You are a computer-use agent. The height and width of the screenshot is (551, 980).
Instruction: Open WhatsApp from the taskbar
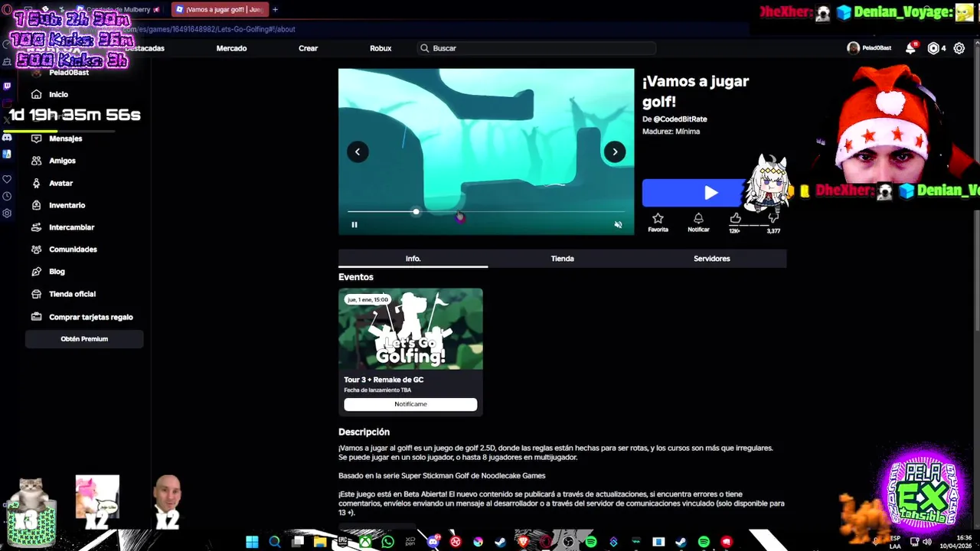(387, 542)
